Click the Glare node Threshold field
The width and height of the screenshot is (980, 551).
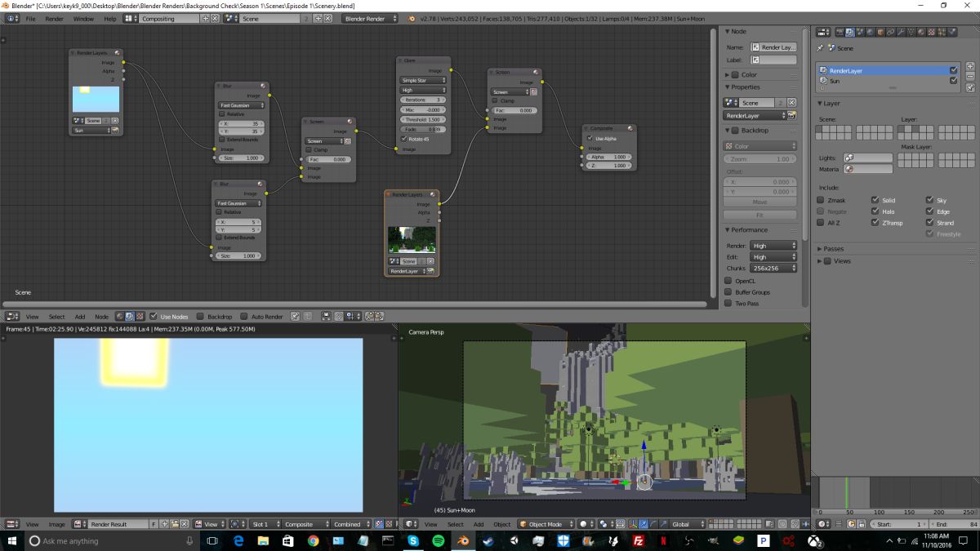[x=423, y=119]
